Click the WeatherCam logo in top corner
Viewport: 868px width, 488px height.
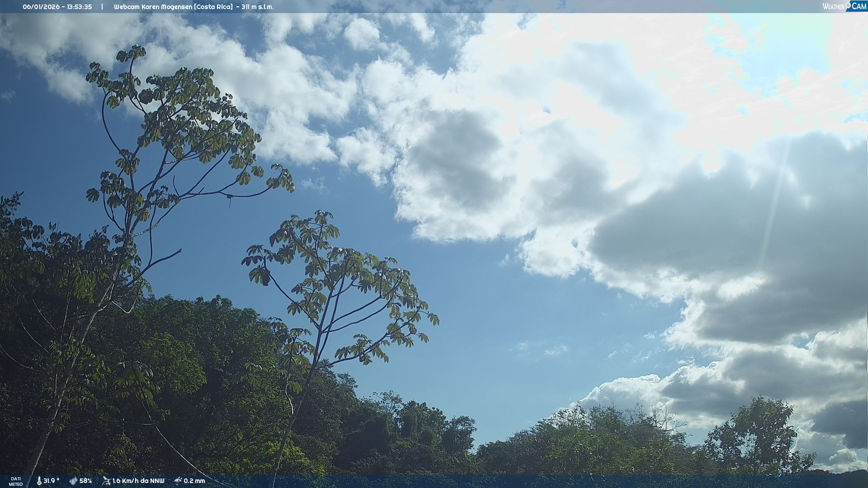(844, 6)
